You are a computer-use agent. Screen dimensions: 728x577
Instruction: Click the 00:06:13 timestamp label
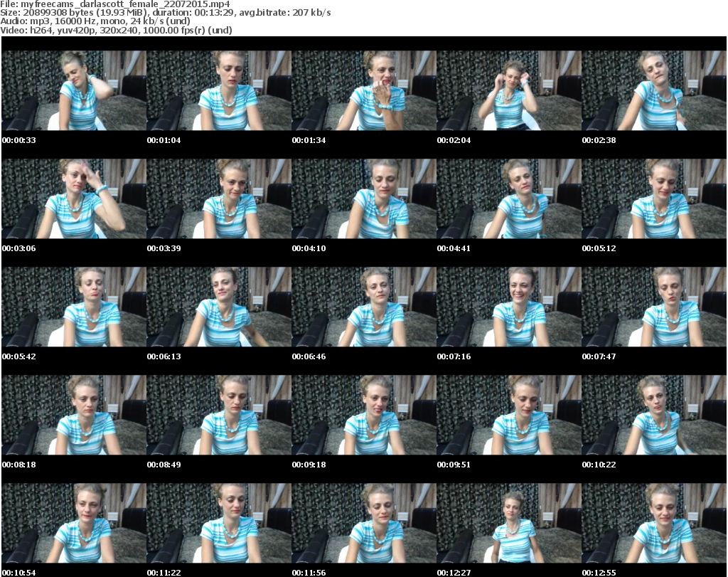pos(164,356)
